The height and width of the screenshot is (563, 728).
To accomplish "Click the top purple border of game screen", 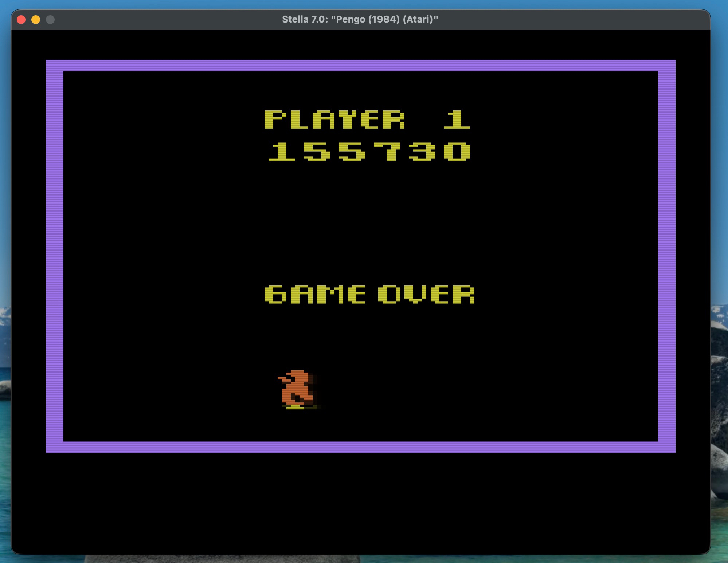I will coord(361,66).
